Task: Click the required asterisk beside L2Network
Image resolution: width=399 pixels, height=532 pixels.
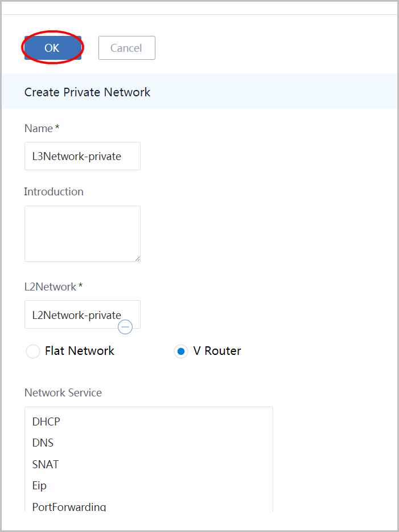Action: [81, 285]
